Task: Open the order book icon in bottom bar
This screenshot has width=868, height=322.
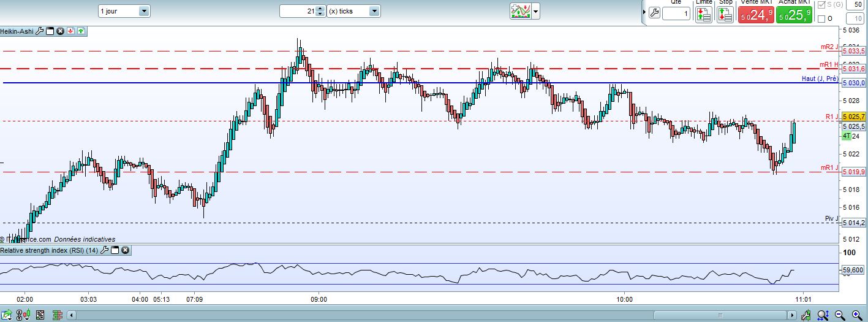Action: click(x=58, y=315)
